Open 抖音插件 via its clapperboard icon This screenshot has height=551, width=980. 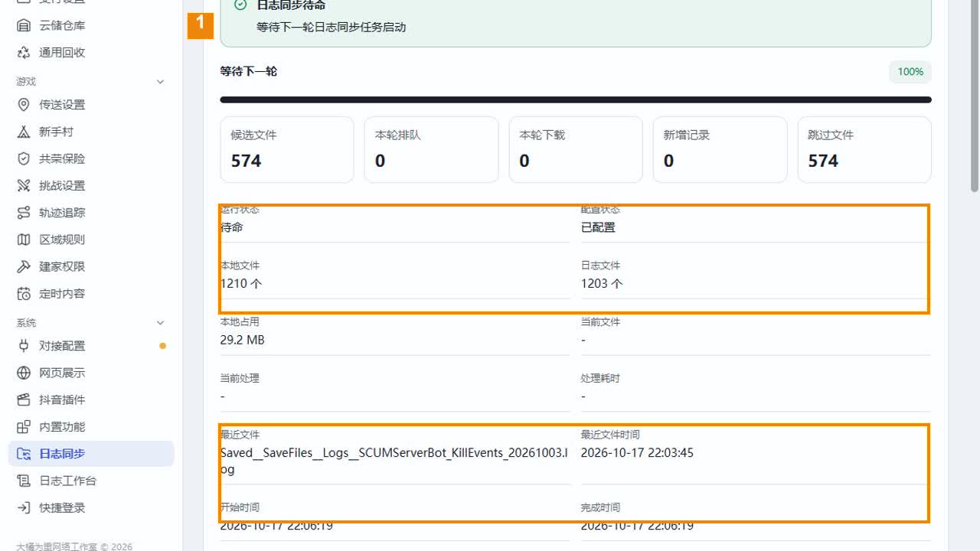click(24, 399)
